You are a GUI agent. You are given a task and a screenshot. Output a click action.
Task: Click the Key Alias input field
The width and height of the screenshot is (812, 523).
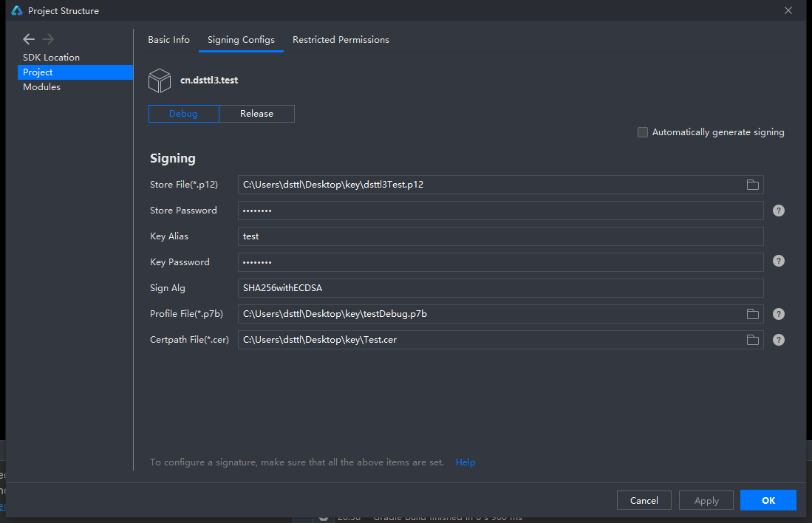(500, 236)
